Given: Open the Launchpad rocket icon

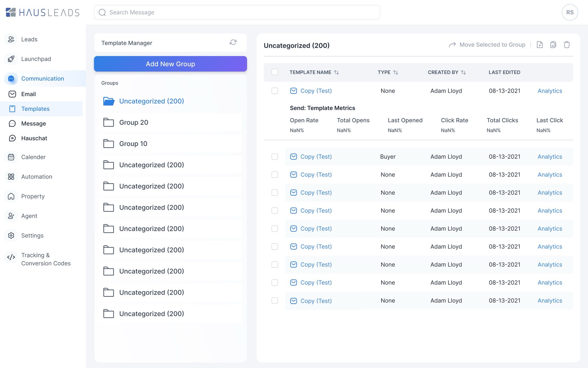Looking at the screenshot, I should pos(11,59).
